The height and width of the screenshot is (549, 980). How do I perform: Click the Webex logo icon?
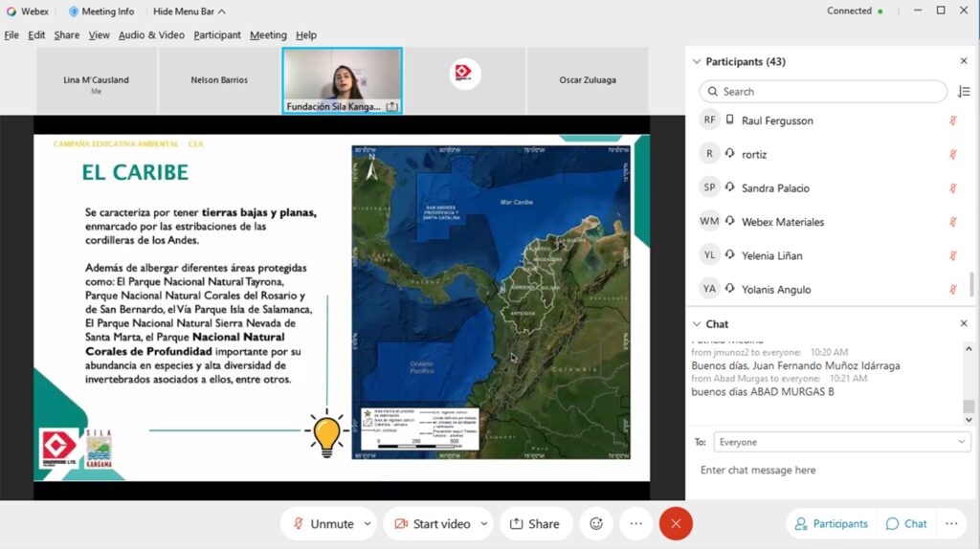(x=11, y=11)
